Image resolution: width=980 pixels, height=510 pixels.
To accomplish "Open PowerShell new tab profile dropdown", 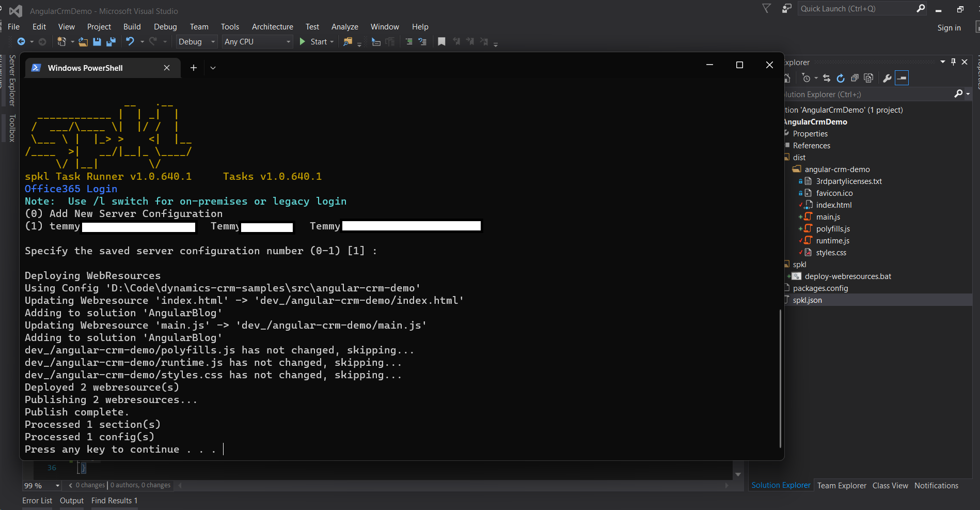I will point(213,68).
